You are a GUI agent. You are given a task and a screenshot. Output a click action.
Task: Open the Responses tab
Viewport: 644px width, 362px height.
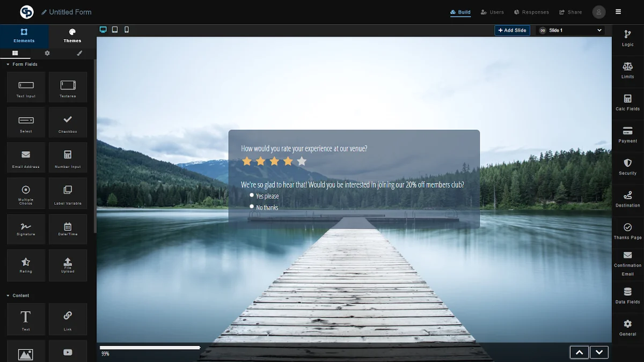coord(531,12)
